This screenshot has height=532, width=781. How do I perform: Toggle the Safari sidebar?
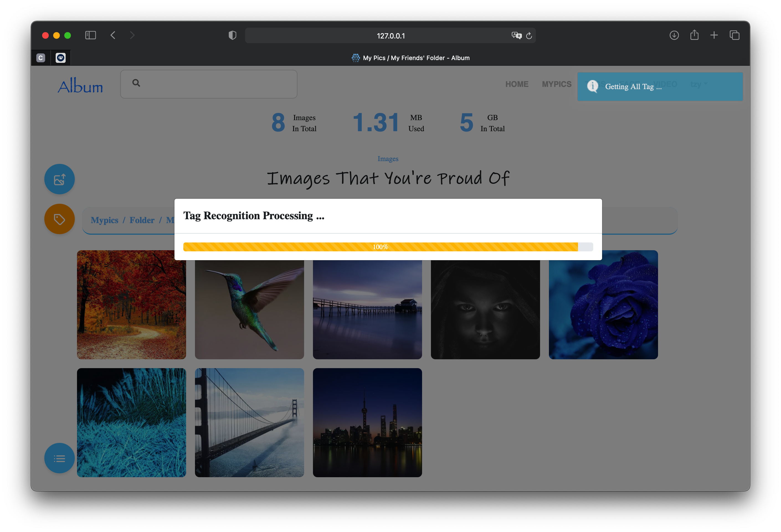90,35
